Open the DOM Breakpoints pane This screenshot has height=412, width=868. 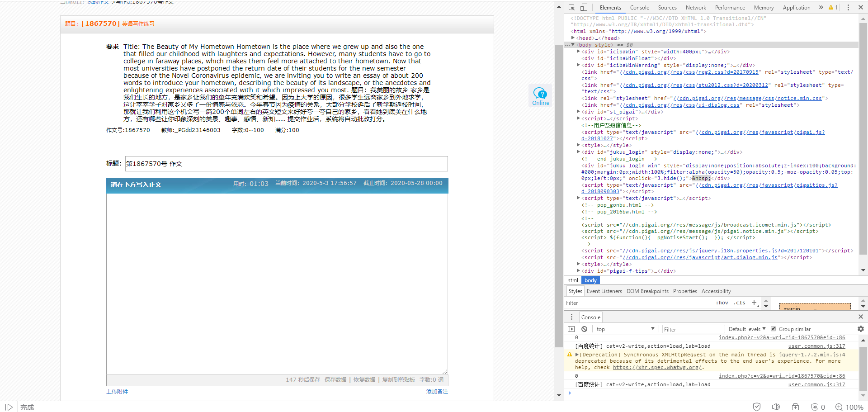[647, 291]
